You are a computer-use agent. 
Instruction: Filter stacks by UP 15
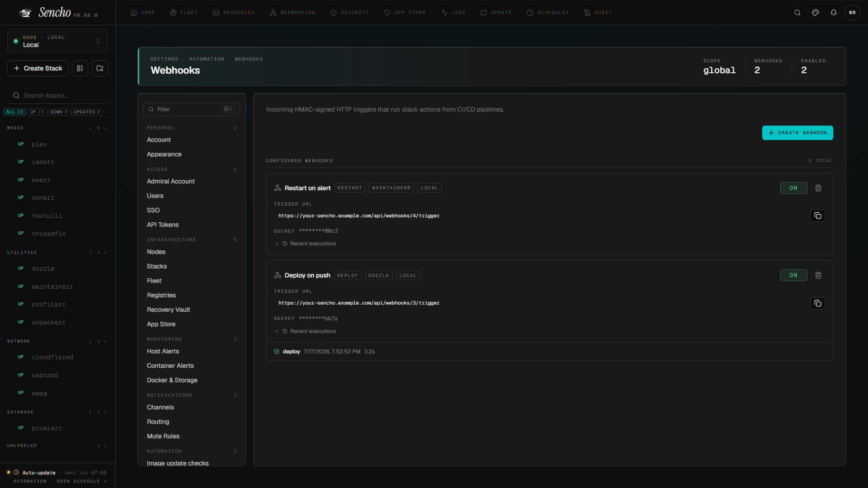[37, 112]
